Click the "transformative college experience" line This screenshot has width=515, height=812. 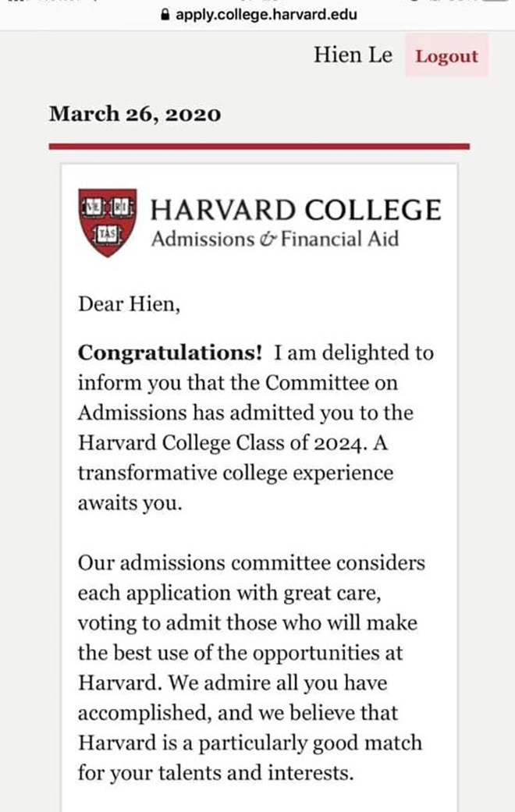tap(235, 473)
